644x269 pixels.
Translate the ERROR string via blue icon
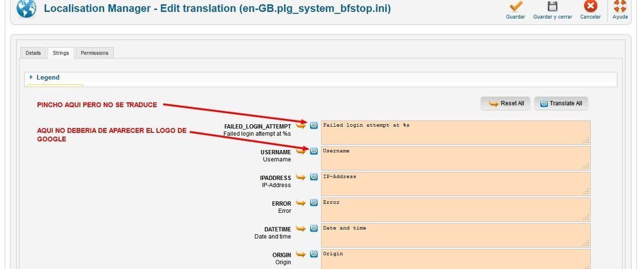[x=314, y=202]
